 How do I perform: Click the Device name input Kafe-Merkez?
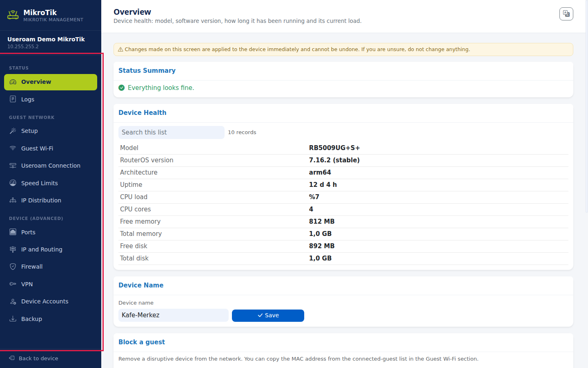coord(174,315)
